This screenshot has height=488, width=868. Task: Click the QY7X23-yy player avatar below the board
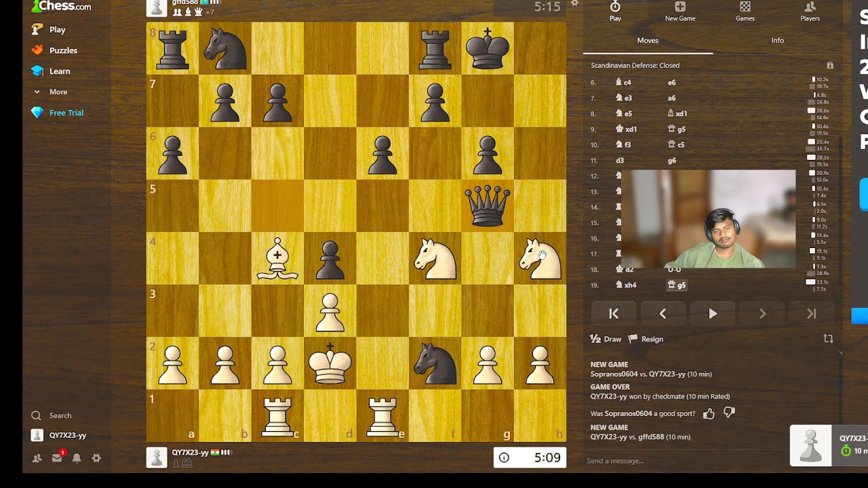[x=157, y=457]
